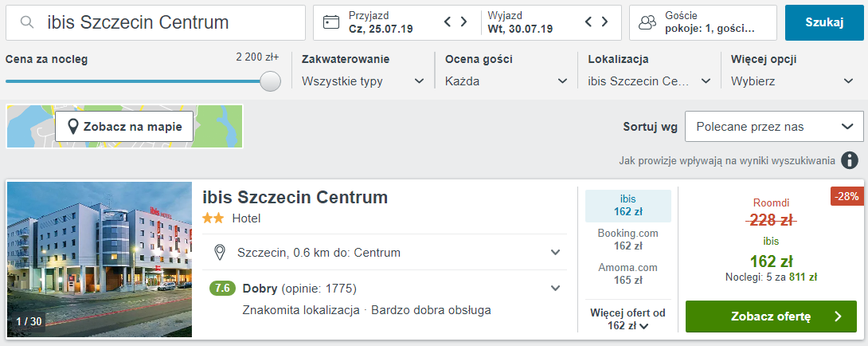Viewport: 868px width, 346px height.
Task: Select the ibis 162 zł offer
Action: click(x=628, y=205)
